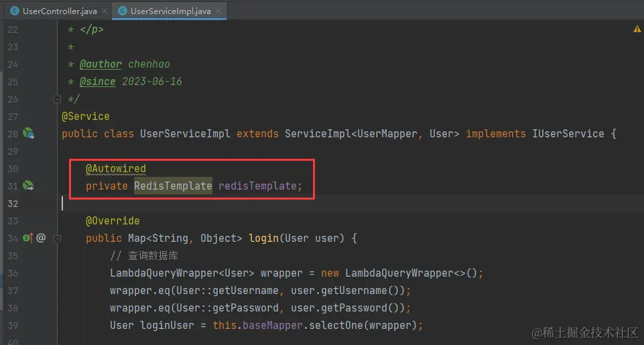Click the Java class icon on UserController.java tab
The image size is (644, 345).
point(15,11)
